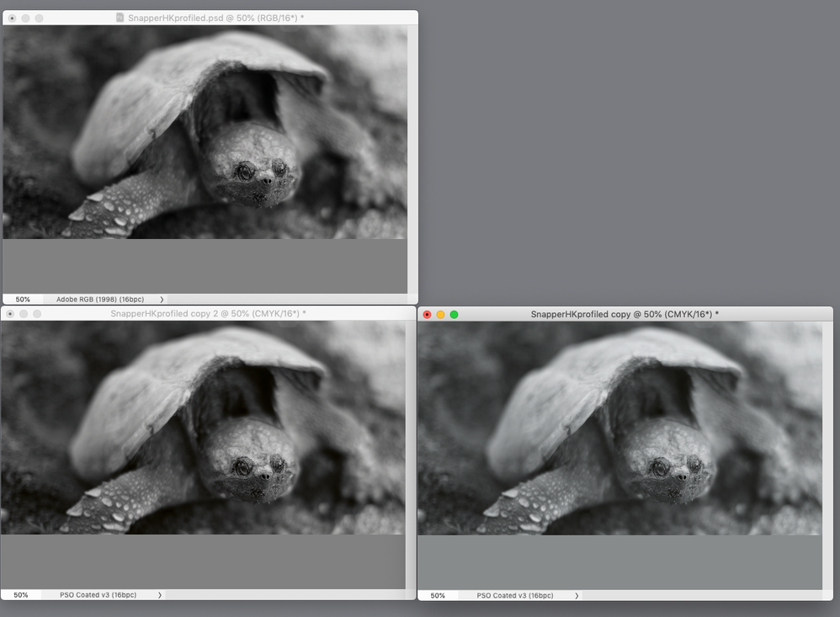
Task: Minimize SnapperHKprofiled copy using yellow button
Action: [x=440, y=314]
